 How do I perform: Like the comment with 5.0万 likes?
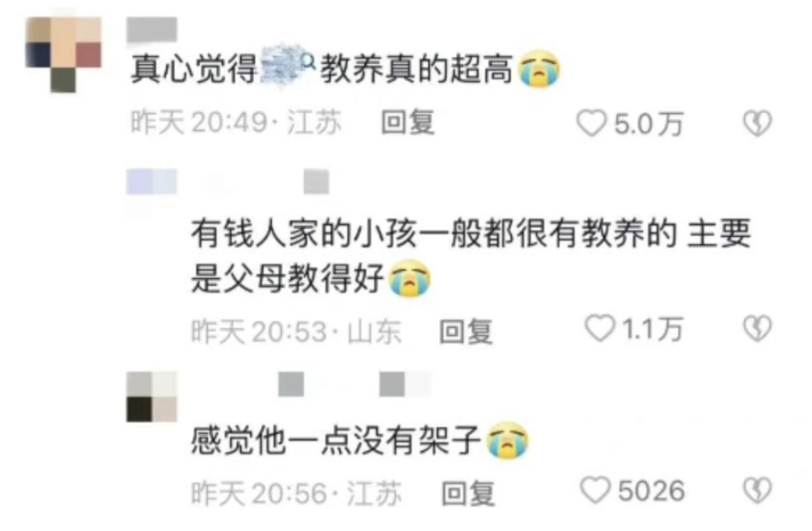(591, 123)
